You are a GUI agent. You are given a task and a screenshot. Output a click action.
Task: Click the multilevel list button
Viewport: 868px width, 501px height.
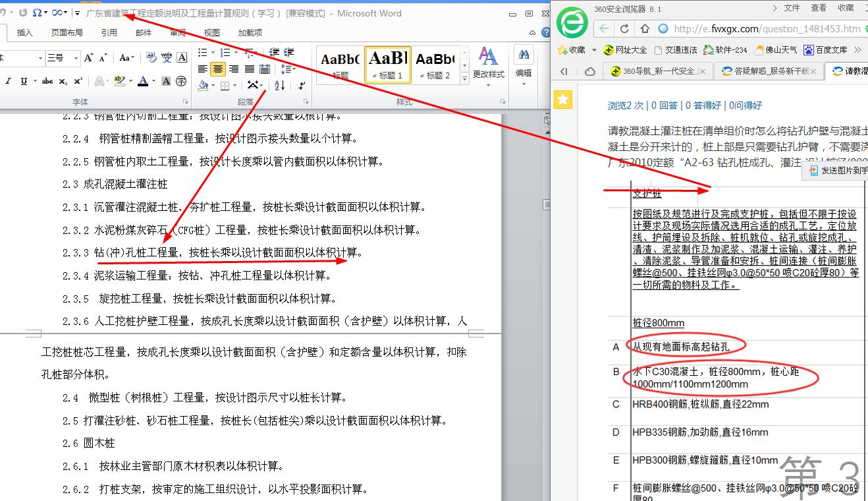(x=250, y=52)
